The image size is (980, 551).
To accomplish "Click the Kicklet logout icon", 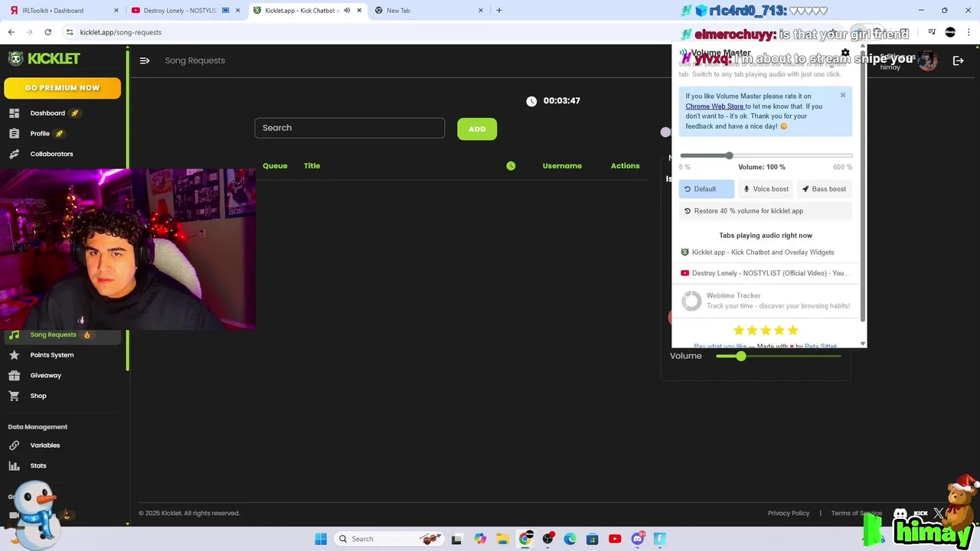I will (959, 60).
